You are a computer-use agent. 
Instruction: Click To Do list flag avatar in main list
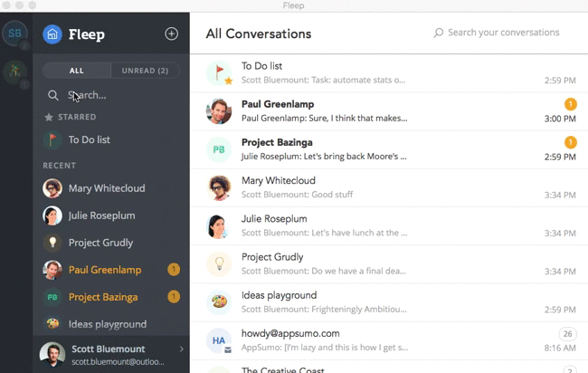(x=220, y=73)
